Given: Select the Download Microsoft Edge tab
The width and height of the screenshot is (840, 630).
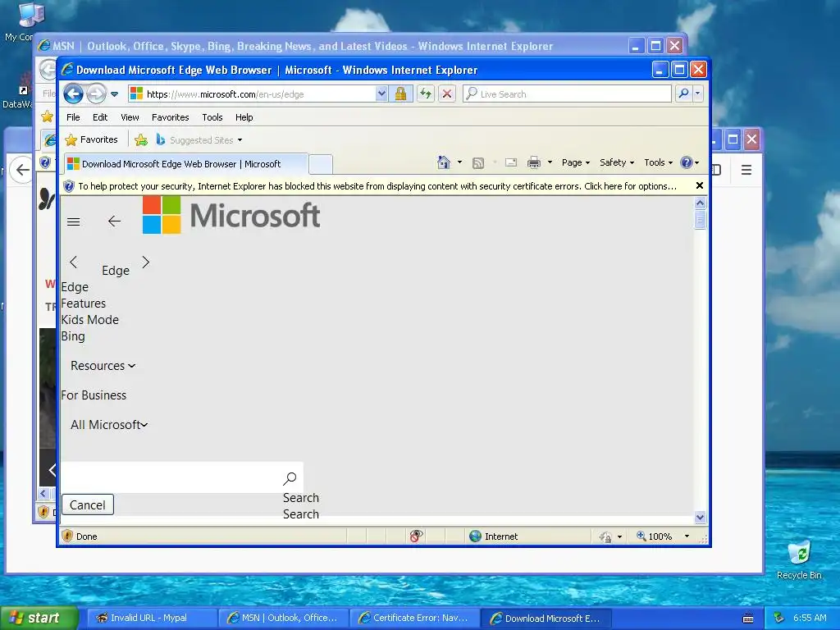Looking at the screenshot, I should pos(186,164).
